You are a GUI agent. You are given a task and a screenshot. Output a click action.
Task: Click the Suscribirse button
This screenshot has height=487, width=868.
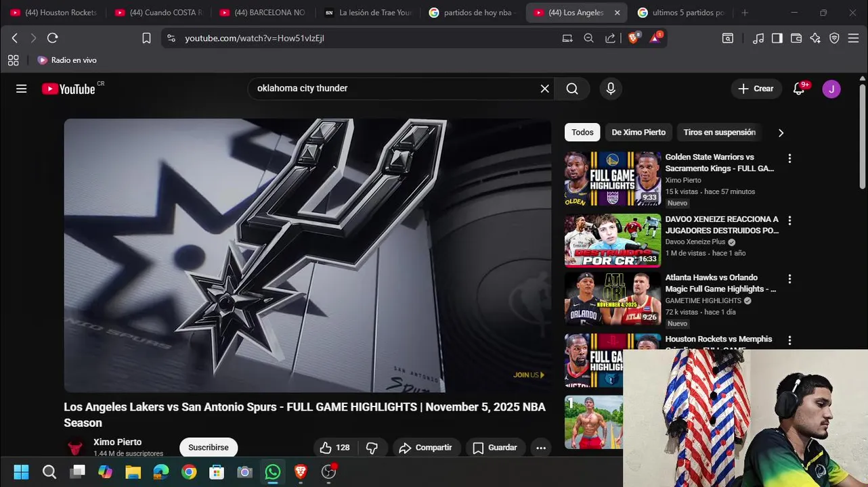click(x=209, y=448)
